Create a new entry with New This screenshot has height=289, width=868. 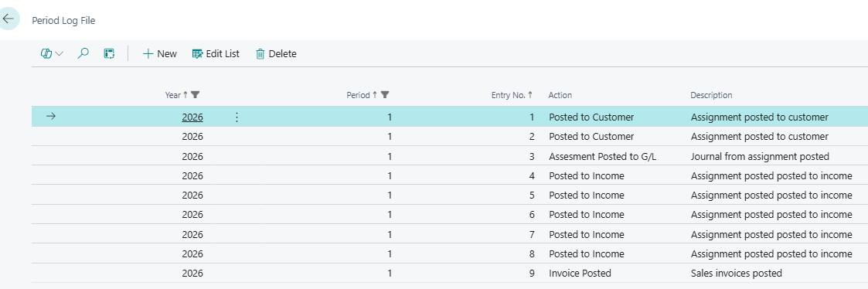click(x=160, y=53)
